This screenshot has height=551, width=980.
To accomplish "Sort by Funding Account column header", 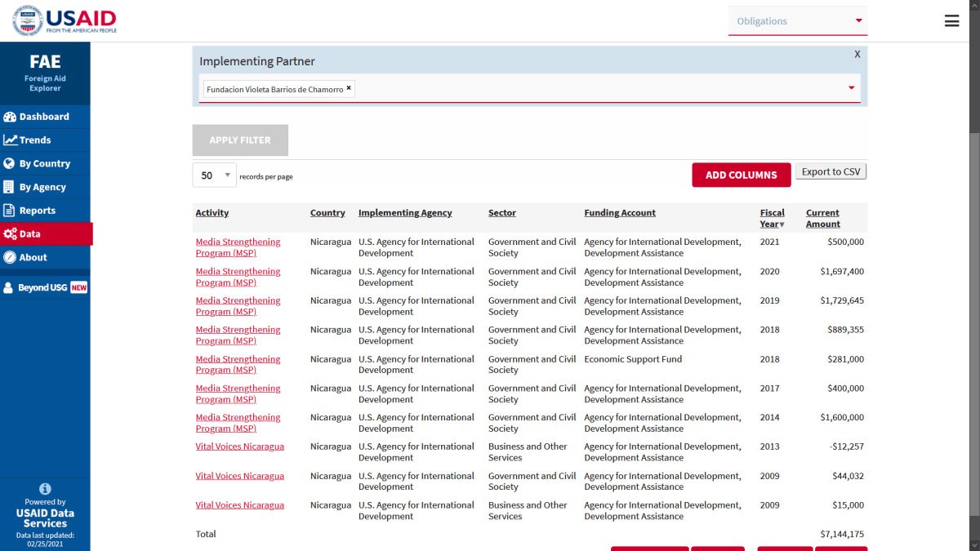I will [620, 213].
